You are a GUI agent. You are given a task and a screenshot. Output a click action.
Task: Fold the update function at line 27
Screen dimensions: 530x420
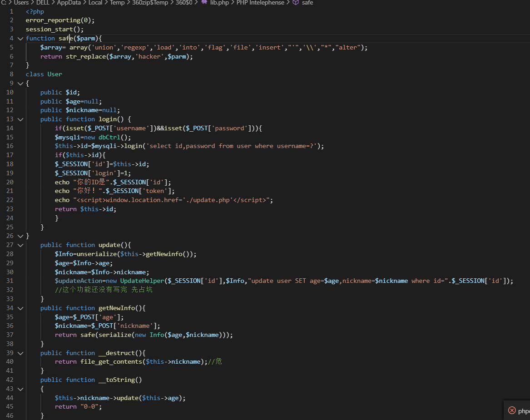pyautogui.click(x=20, y=245)
